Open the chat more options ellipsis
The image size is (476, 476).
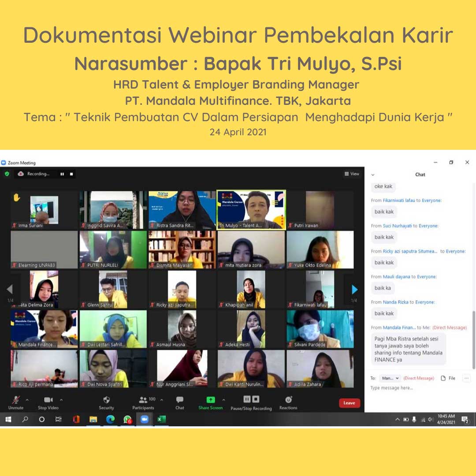pyautogui.click(x=467, y=378)
